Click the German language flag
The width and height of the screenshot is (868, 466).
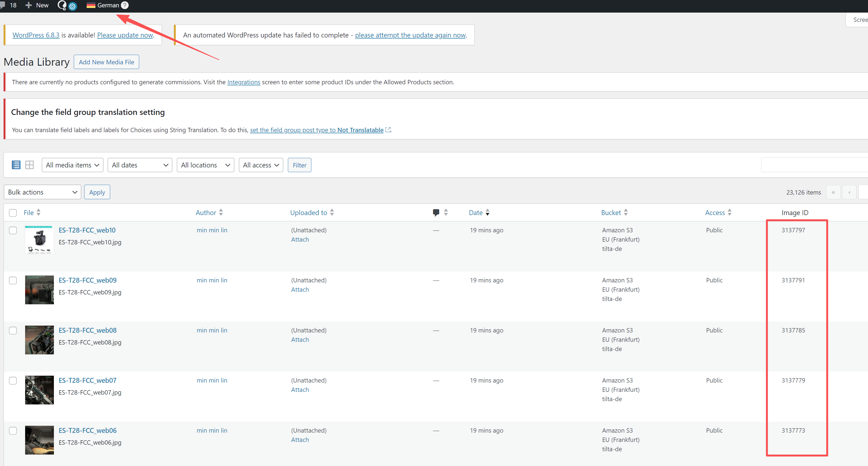coord(91,5)
